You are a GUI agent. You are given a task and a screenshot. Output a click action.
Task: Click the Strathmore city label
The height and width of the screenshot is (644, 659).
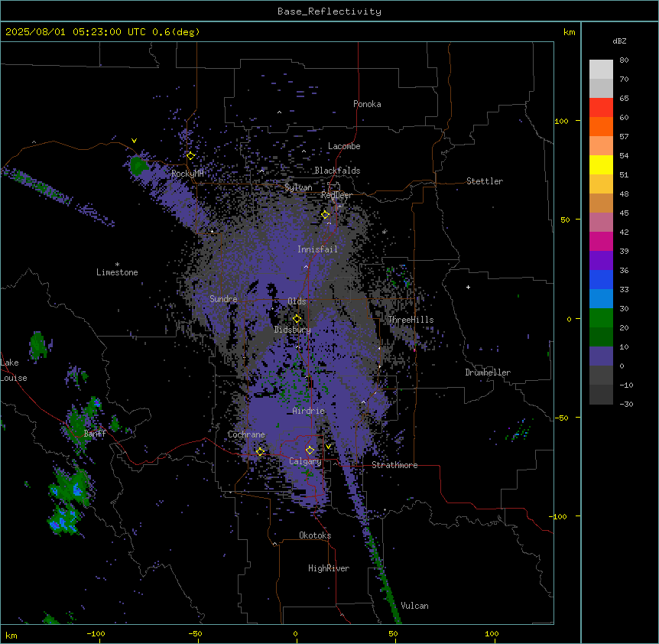click(x=394, y=465)
